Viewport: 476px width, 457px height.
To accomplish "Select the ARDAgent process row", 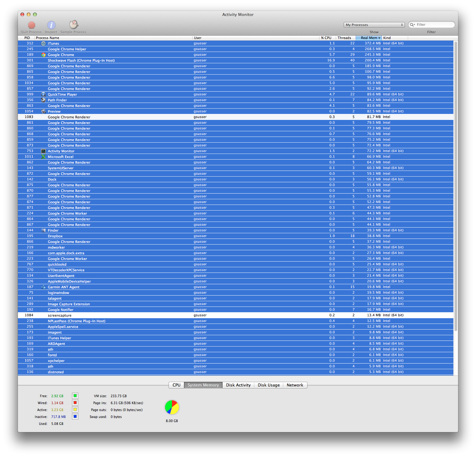I will [235, 344].
